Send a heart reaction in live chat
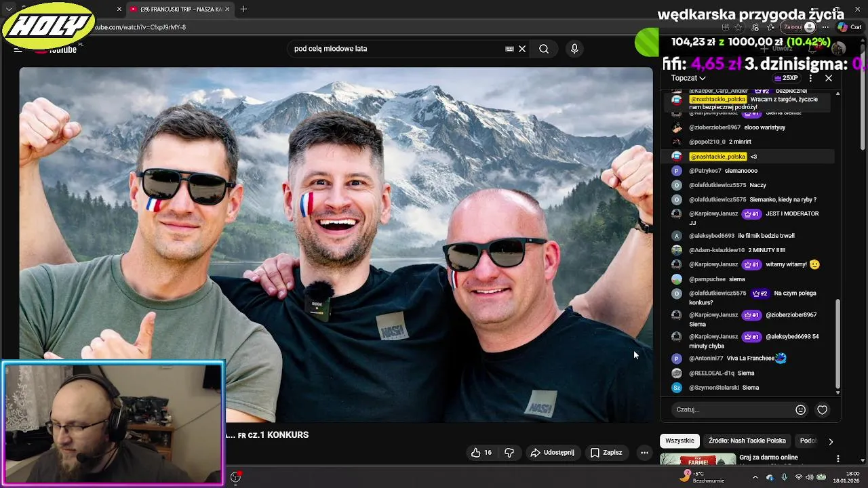 click(x=822, y=409)
